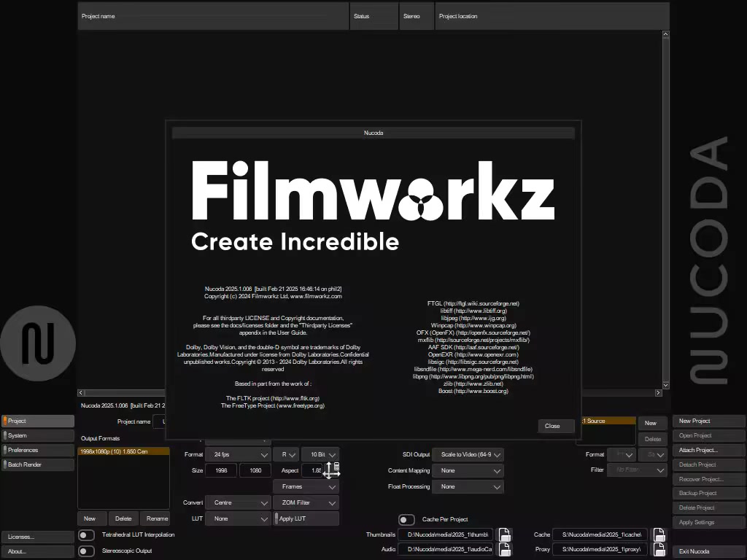Open the Float Processing dropdown
This screenshot has height=560, width=747.
(x=468, y=486)
